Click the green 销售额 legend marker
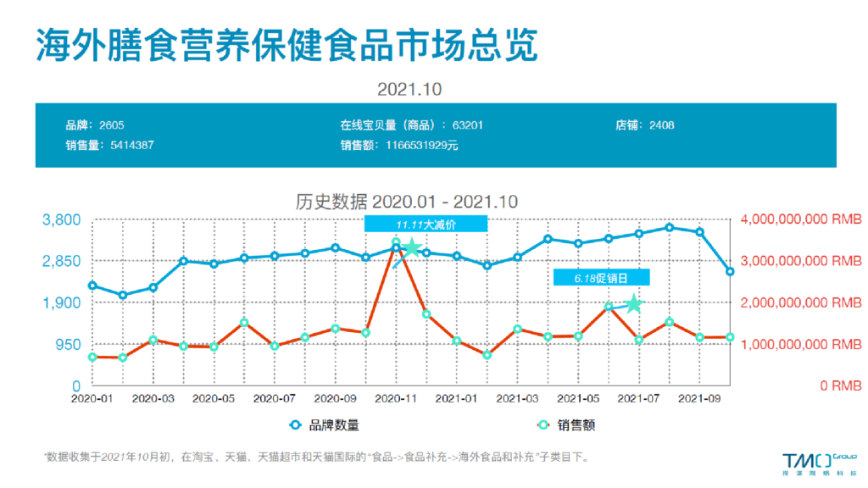This screenshot has height=488, width=868. (x=544, y=425)
